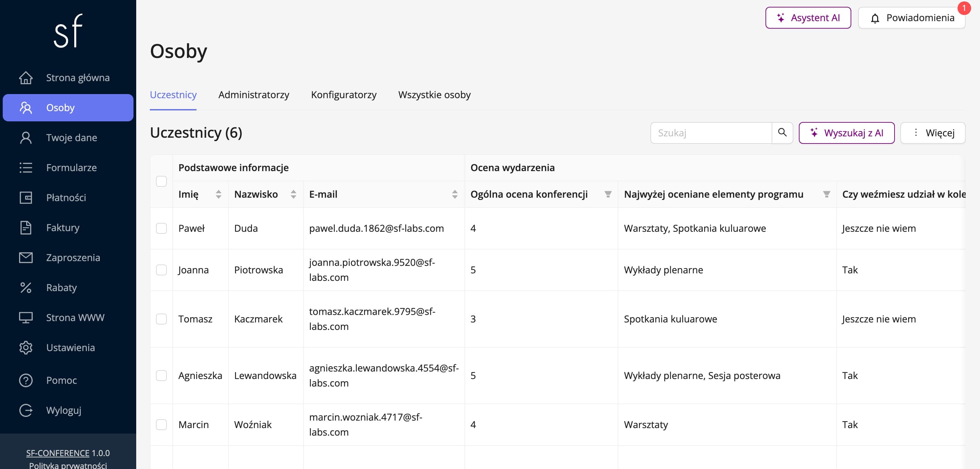This screenshot has width=980, height=469.
Task: Switch to the Wszystkie osoby tab
Action: [x=434, y=95]
